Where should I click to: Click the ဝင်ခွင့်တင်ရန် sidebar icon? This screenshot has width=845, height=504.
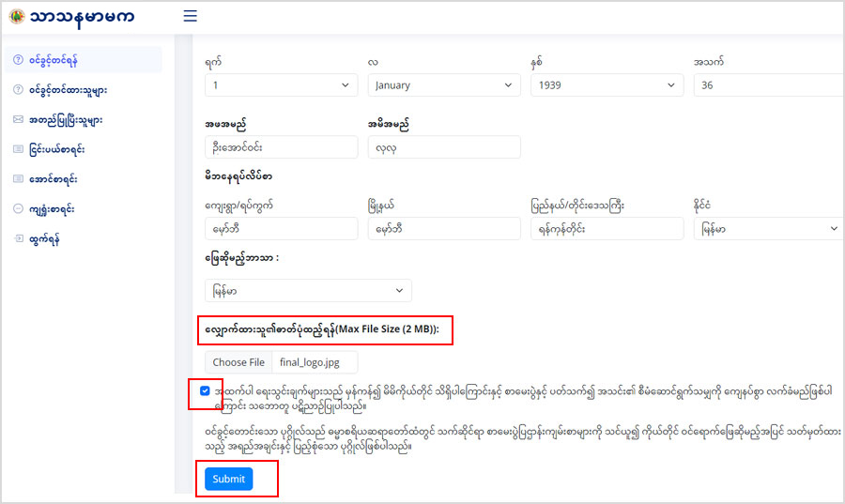[18, 60]
